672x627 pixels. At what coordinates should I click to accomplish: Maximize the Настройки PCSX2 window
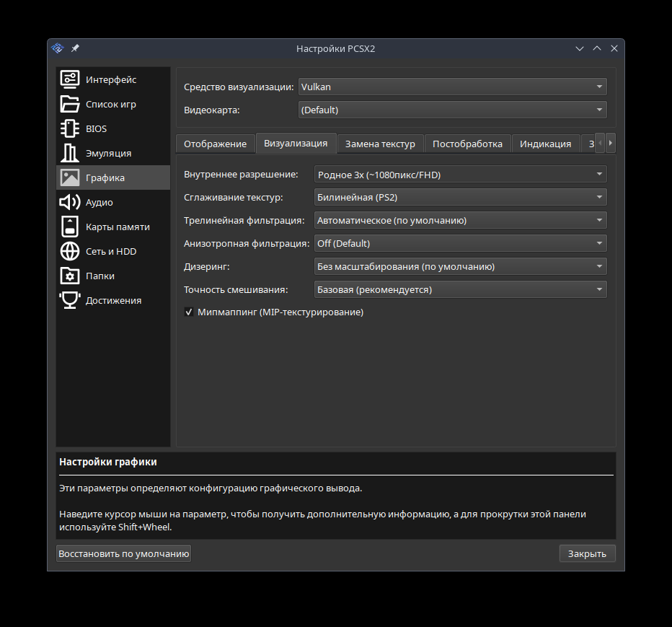pyautogui.click(x=597, y=48)
